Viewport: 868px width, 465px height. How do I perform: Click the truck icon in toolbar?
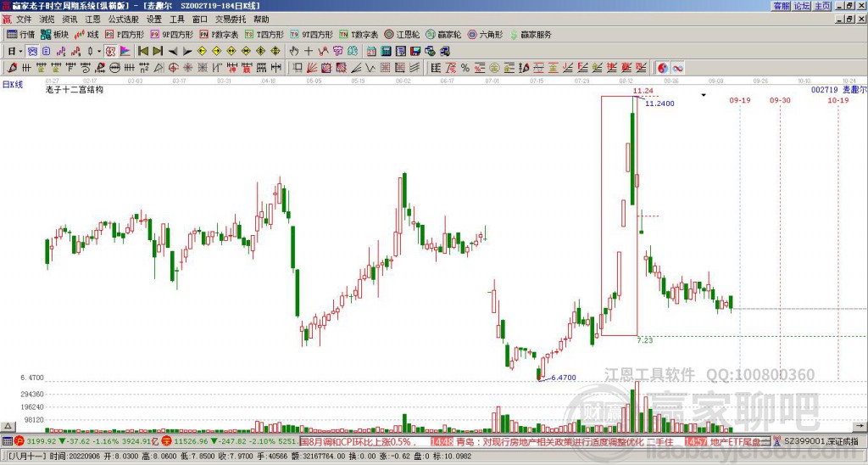[445, 51]
